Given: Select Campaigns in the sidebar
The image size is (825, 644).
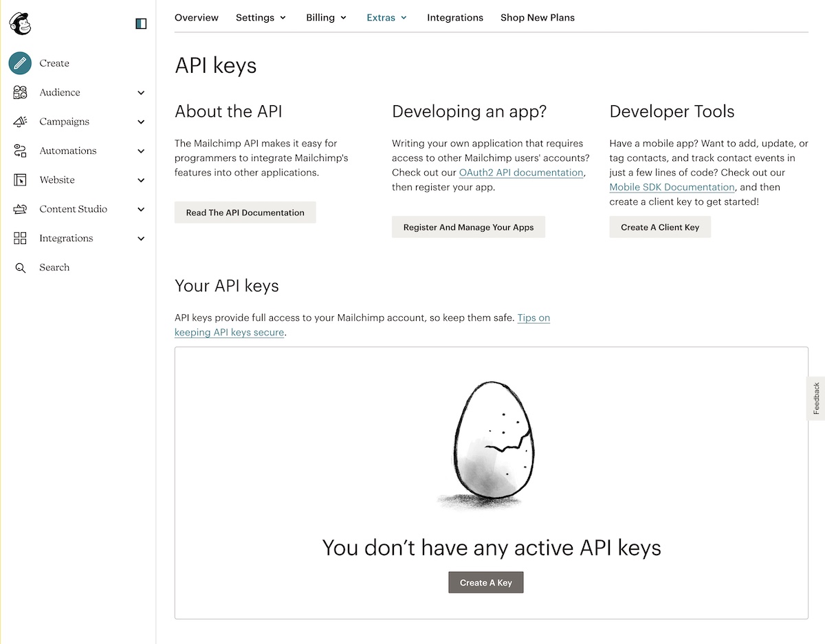Looking at the screenshot, I should tap(65, 122).
